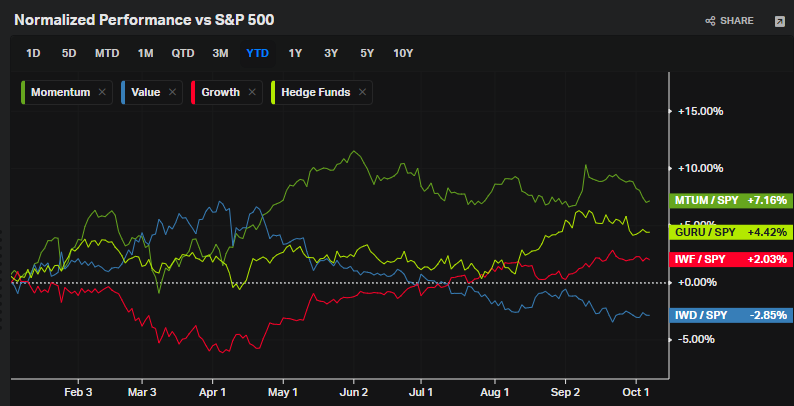Click the Oct 1 date label
The width and height of the screenshot is (794, 406).
click(636, 392)
